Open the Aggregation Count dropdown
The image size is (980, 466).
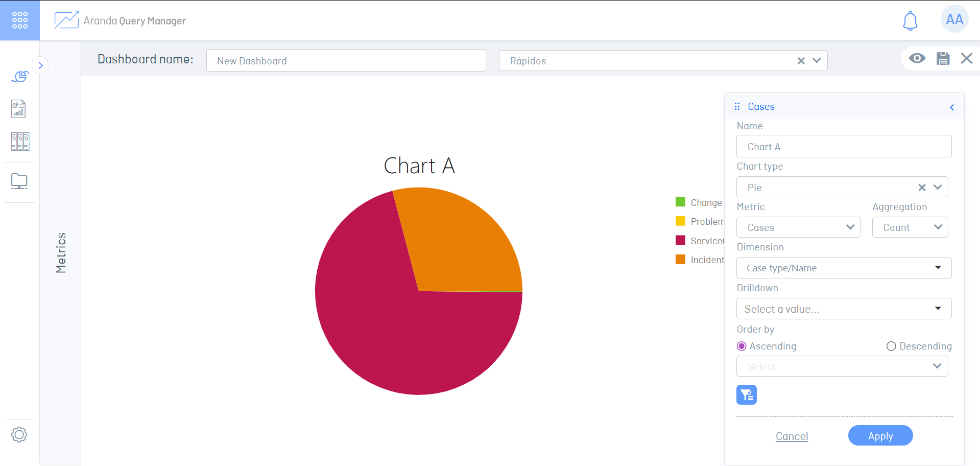click(910, 227)
